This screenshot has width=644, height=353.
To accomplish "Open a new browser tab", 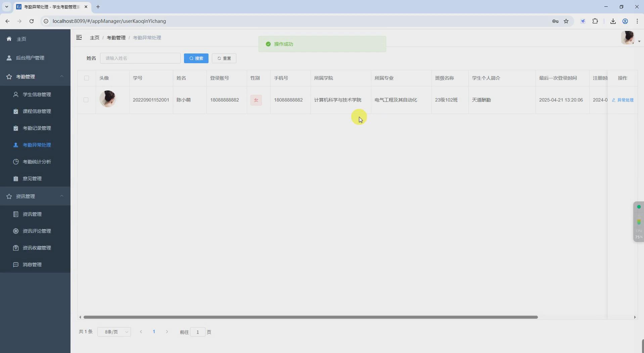I will pyautogui.click(x=98, y=7).
